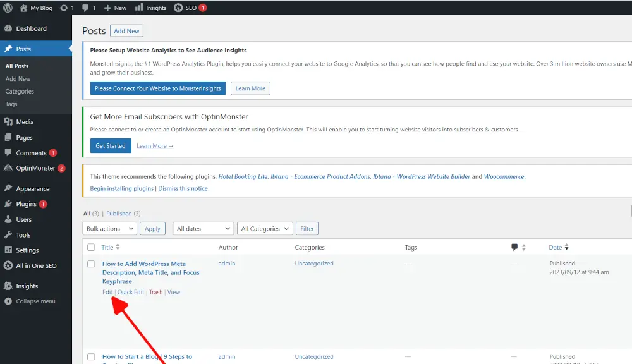Open My Blog home icon
This screenshot has width=632, height=364.
click(x=23, y=8)
